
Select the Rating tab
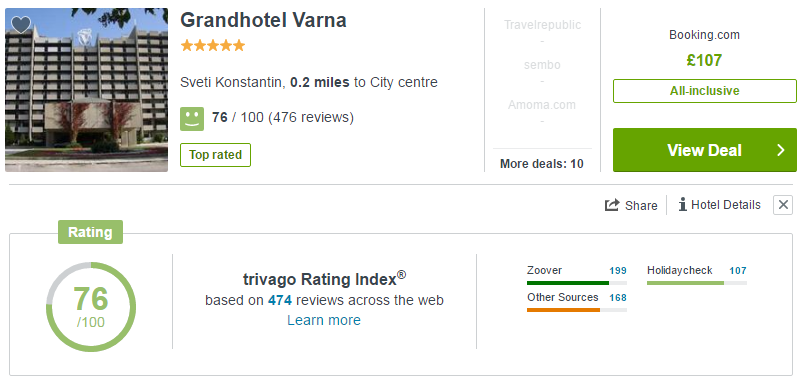(x=90, y=232)
